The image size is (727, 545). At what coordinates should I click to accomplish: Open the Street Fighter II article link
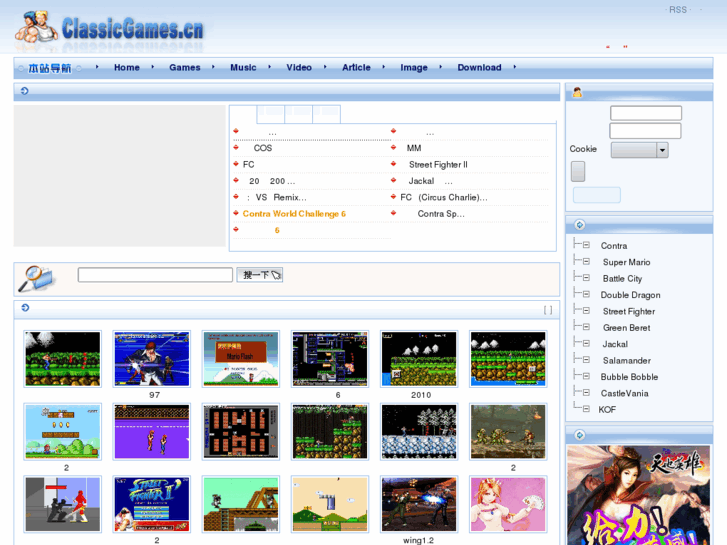pos(438,165)
